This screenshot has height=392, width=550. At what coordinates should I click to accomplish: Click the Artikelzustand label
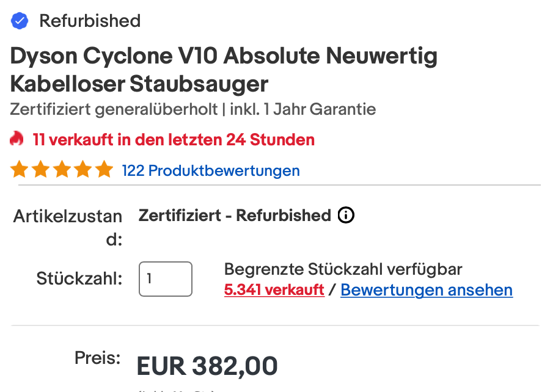coord(68,227)
